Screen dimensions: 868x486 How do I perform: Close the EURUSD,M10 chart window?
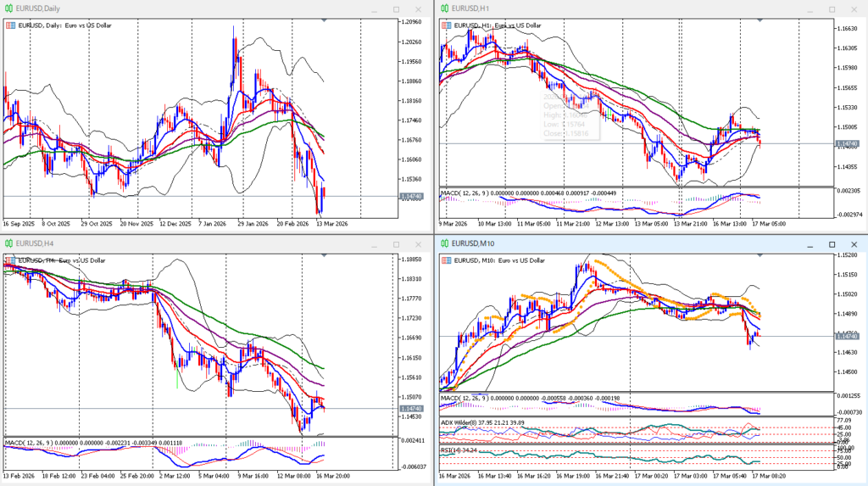[x=852, y=243]
